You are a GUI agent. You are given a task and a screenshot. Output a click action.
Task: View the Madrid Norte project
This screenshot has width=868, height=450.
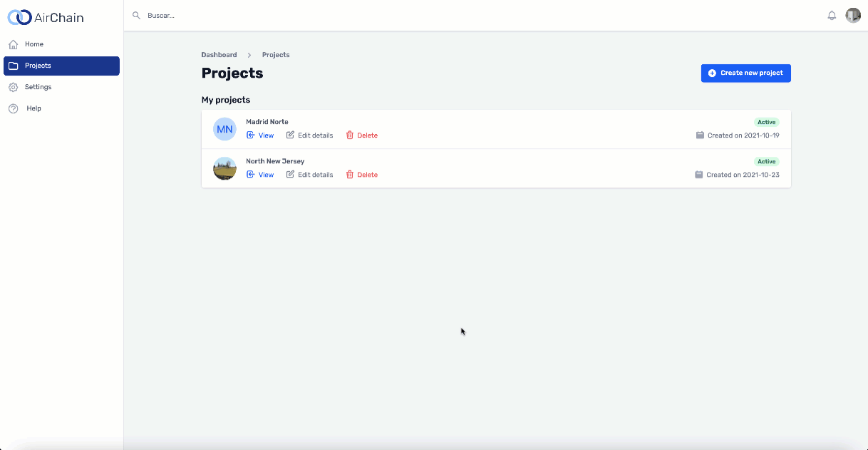pyautogui.click(x=260, y=135)
